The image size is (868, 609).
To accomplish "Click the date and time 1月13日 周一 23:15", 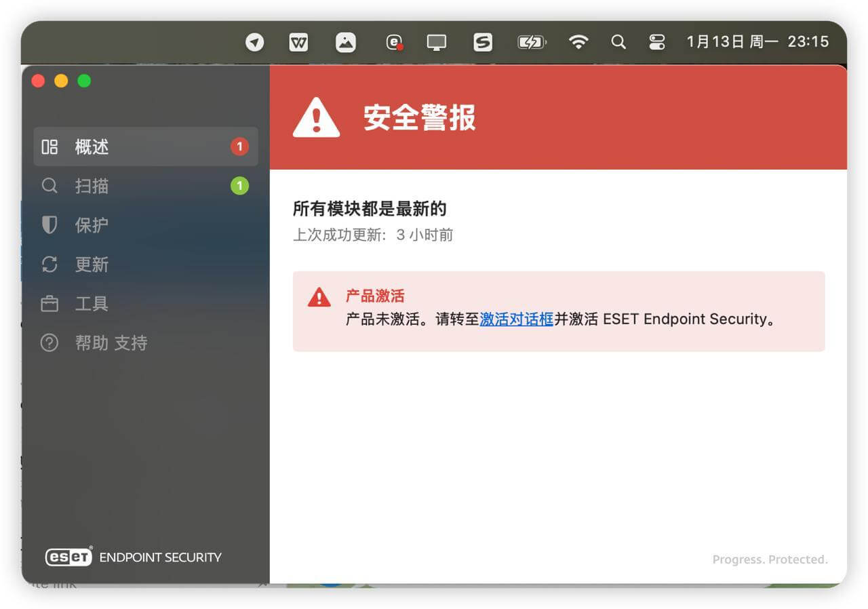I will click(x=757, y=41).
